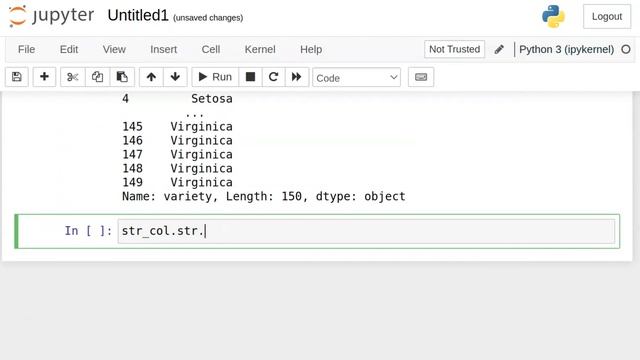The width and height of the screenshot is (640, 360).
Task: Run the current cell
Action: point(215,77)
